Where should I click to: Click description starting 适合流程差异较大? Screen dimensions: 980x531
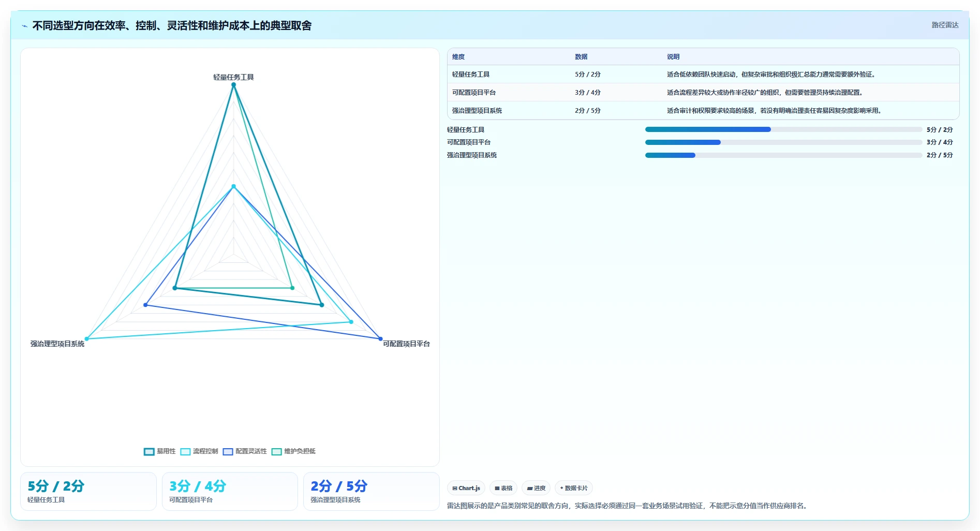coord(766,93)
